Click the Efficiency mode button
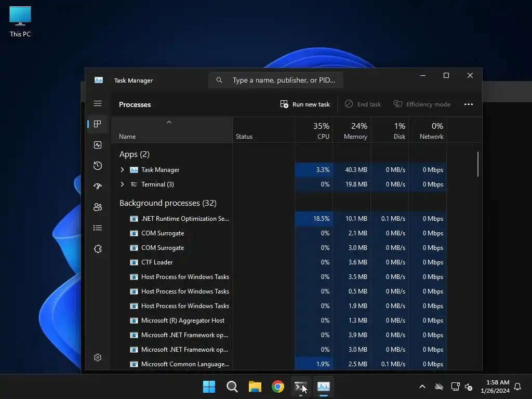This screenshot has height=399, width=532. click(x=422, y=104)
